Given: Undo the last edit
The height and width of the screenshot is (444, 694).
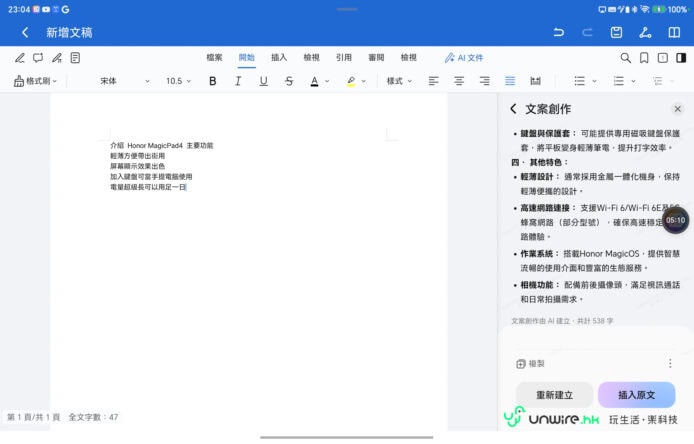Looking at the screenshot, I should (x=559, y=32).
